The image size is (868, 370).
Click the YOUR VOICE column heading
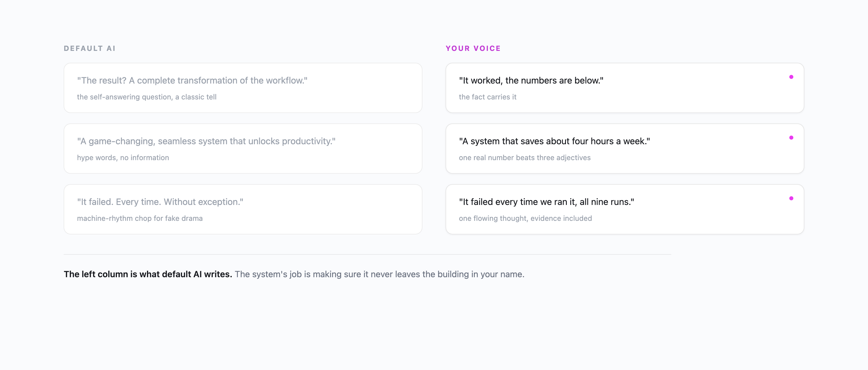pyautogui.click(x=473, y=49)
